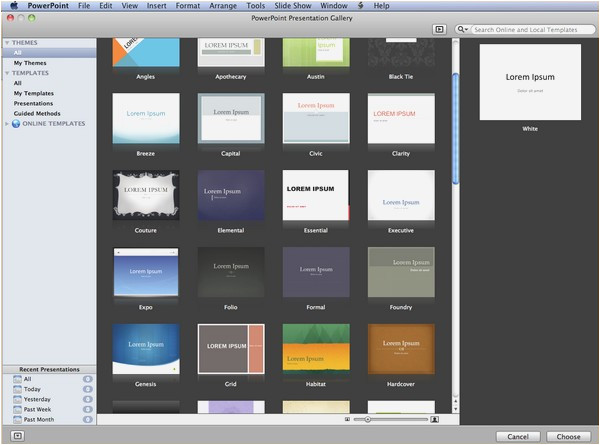Select the Executive theme thumbnail
The height and width of the screenshot is (445, 600).
click(x=401, y=195)
